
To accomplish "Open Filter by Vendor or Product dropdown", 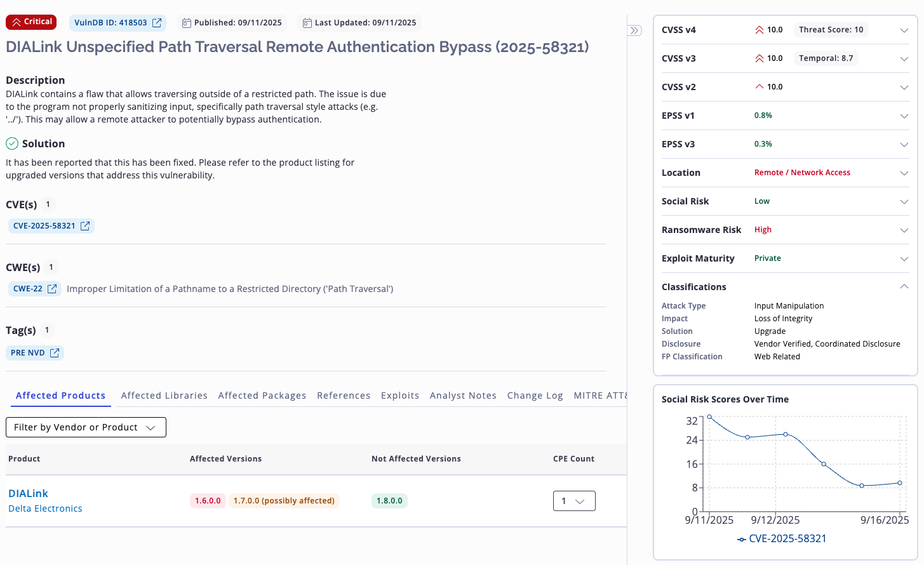I will click(x=86, y=427).
